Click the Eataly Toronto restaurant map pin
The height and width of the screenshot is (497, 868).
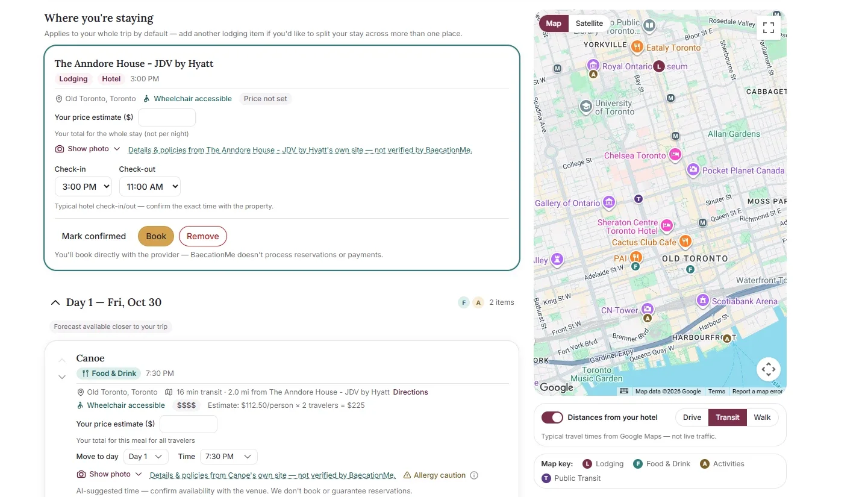click(x=637, y=46)
